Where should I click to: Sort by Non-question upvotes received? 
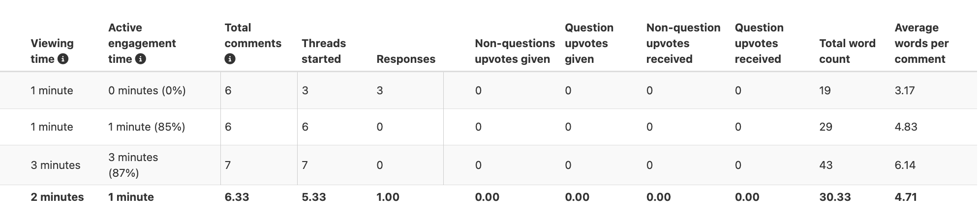683,43
